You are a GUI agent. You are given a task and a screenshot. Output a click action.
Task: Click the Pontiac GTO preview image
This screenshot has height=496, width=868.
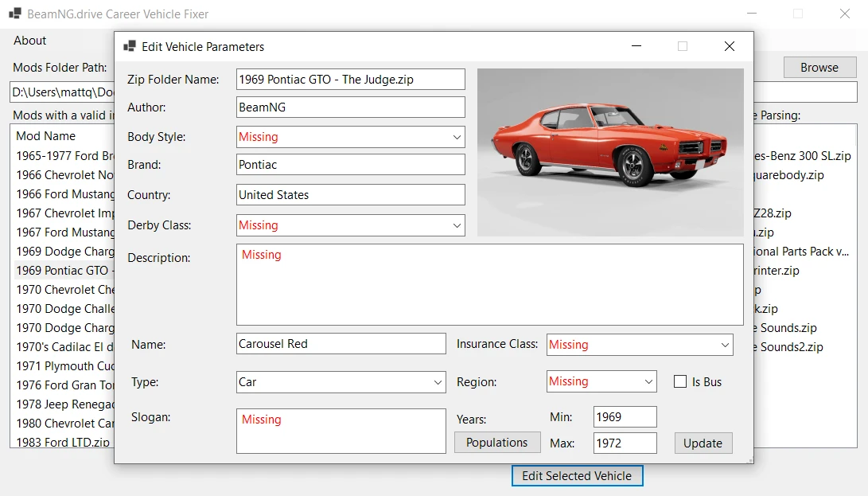click(609, 152)
